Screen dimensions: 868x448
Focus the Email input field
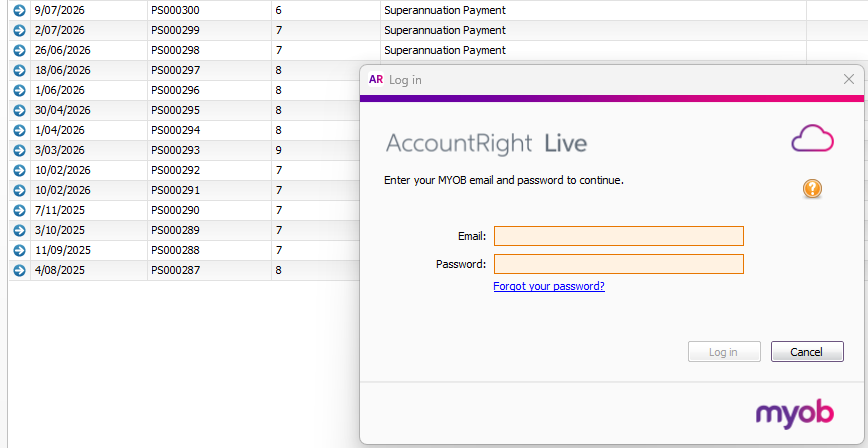pyautogui.click(x=618, y=236)
